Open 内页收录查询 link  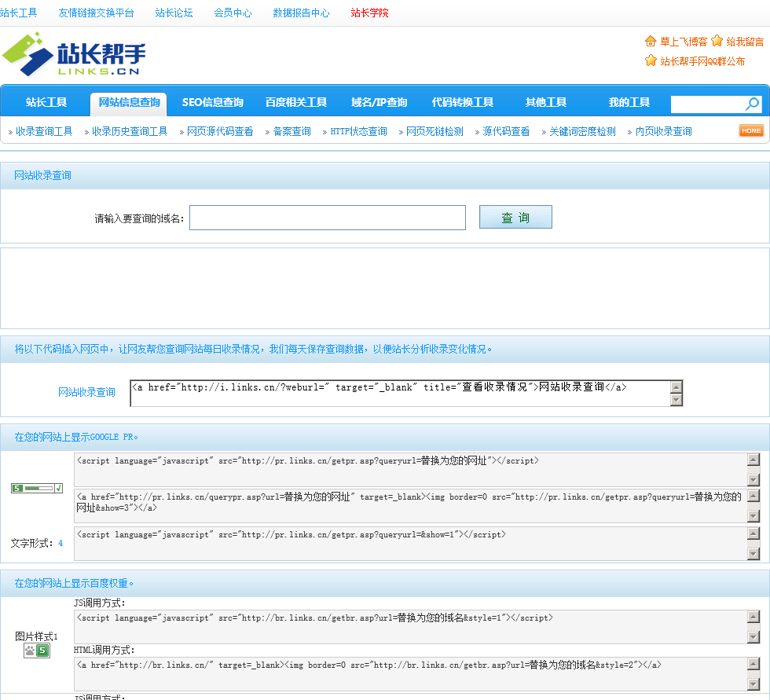pyautogui.click(x=663, y=131)
